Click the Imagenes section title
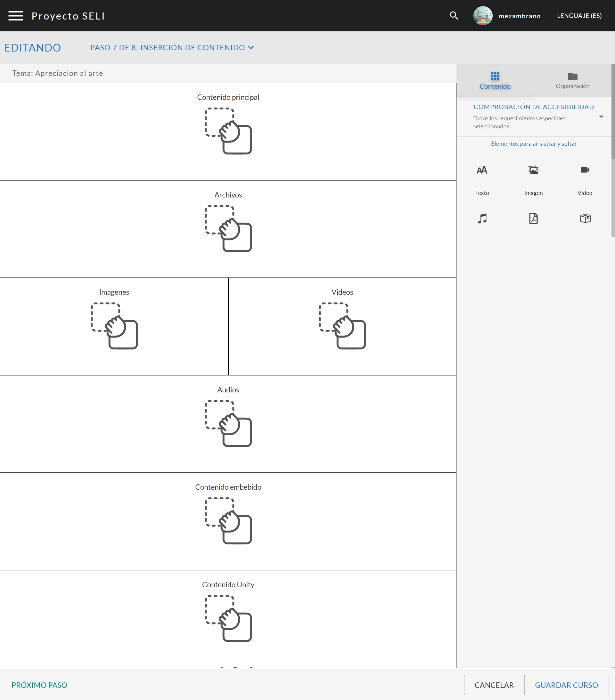Screen dimensions: 615x700 point(114,292)
